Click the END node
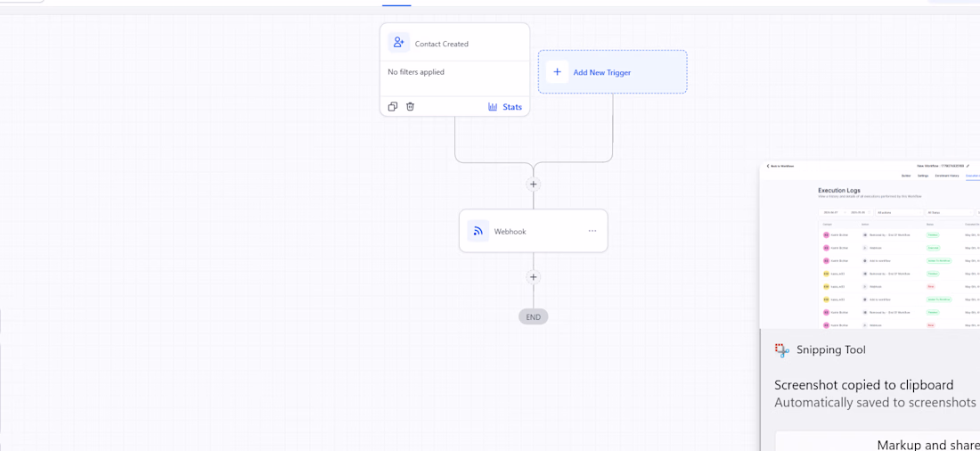 coord(533,317)
